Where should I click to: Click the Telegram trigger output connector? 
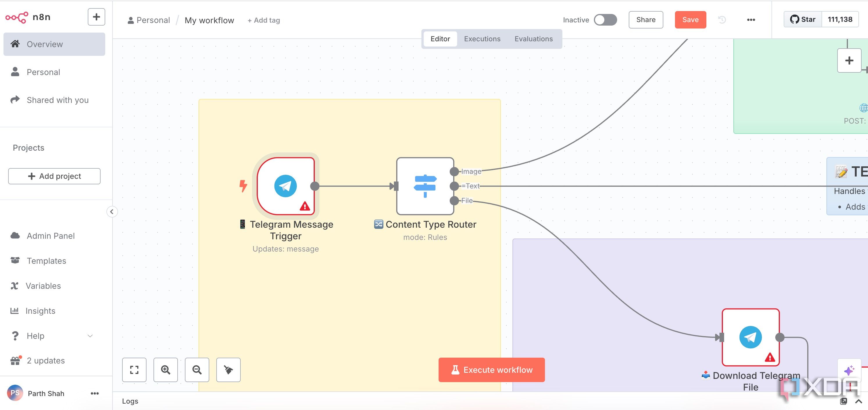point(315,186)
